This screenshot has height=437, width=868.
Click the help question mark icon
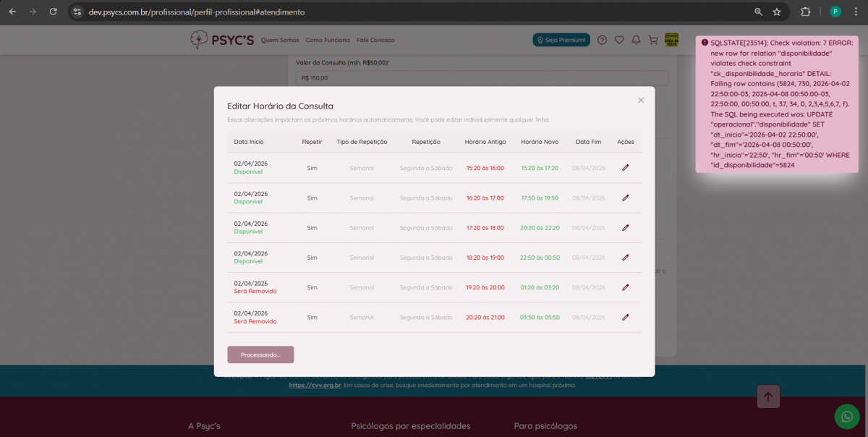[602, 40]
